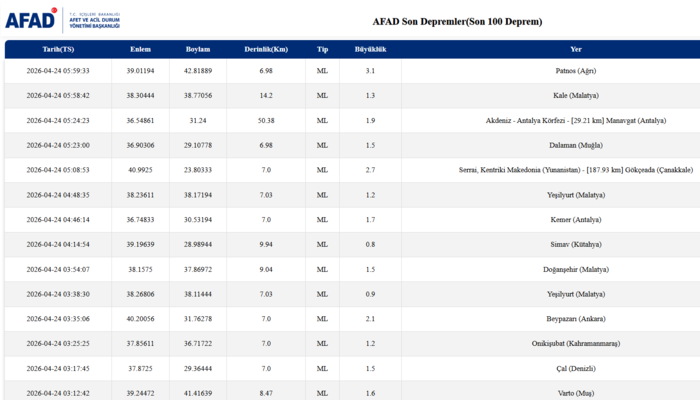Select the Tip column header
This screenshot has height=400, width=700.
(322, 49)
